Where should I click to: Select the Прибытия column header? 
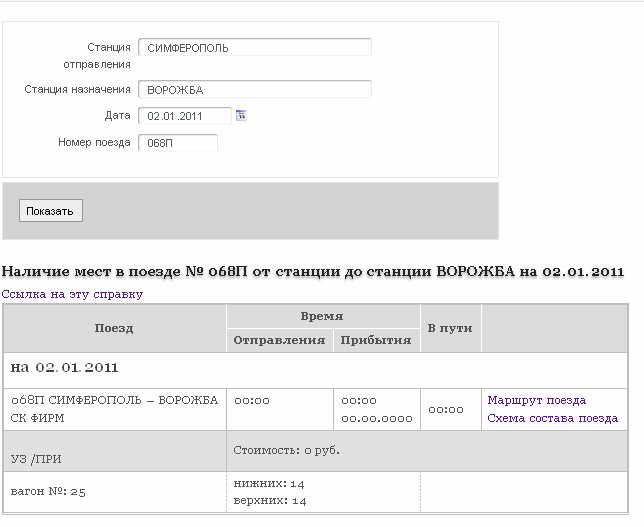(x=376, y=340)
